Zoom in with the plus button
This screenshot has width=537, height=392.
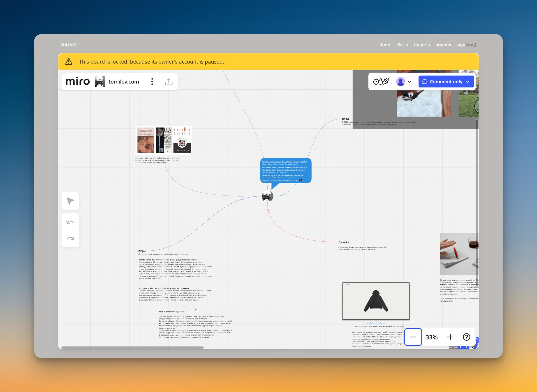(x=450, y=337)
